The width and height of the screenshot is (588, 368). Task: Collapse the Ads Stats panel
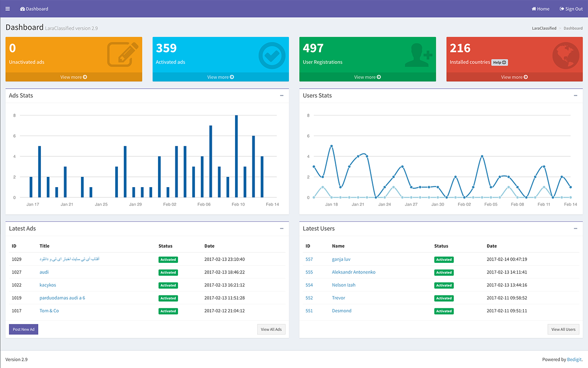[282, 95]
